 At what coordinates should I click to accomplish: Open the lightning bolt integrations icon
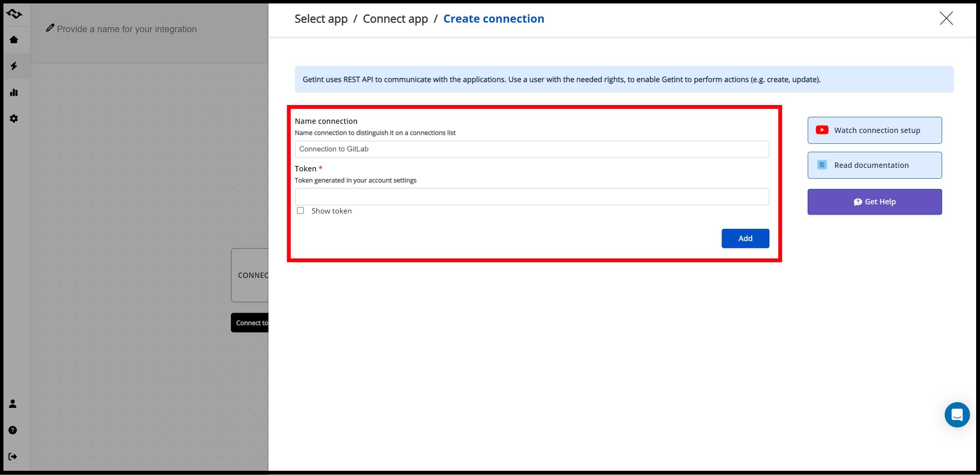[x=14, y=66]
